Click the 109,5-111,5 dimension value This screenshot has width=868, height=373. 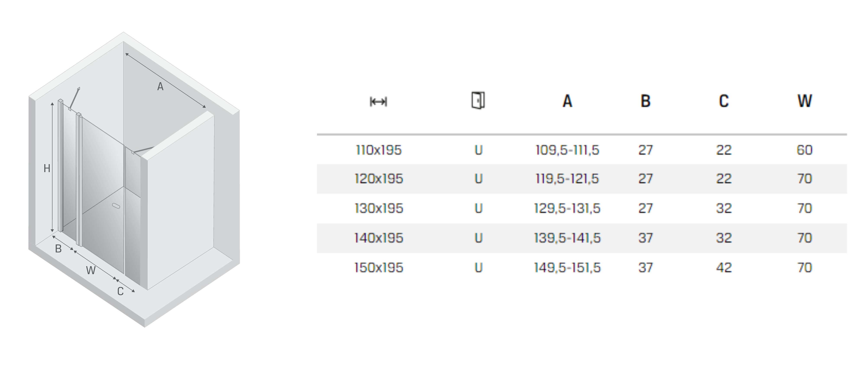tap(567, 150)
